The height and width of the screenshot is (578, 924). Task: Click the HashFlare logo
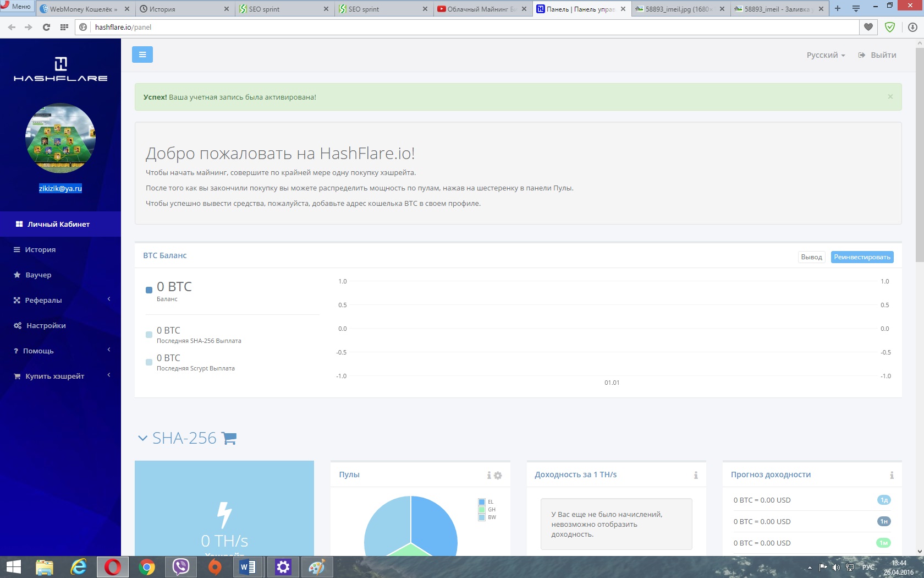tap(61, 69)
